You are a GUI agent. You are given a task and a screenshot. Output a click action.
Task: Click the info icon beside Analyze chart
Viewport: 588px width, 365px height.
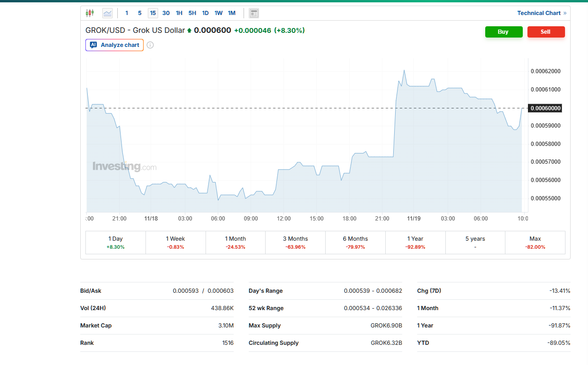point(150,45)
